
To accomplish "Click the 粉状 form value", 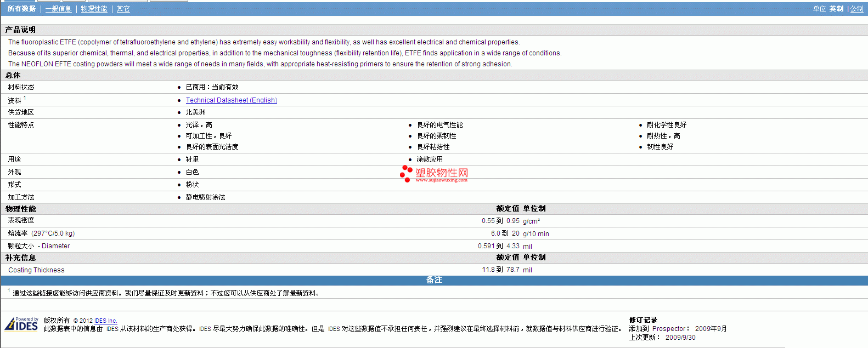I will [x=192, y=185].
